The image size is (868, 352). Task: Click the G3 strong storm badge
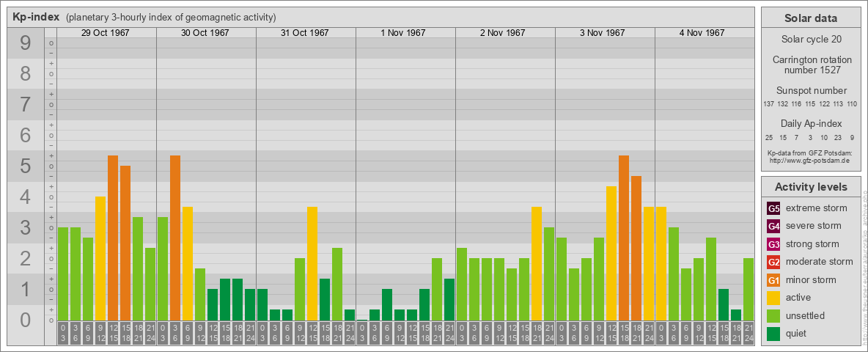tap(773, 244)
